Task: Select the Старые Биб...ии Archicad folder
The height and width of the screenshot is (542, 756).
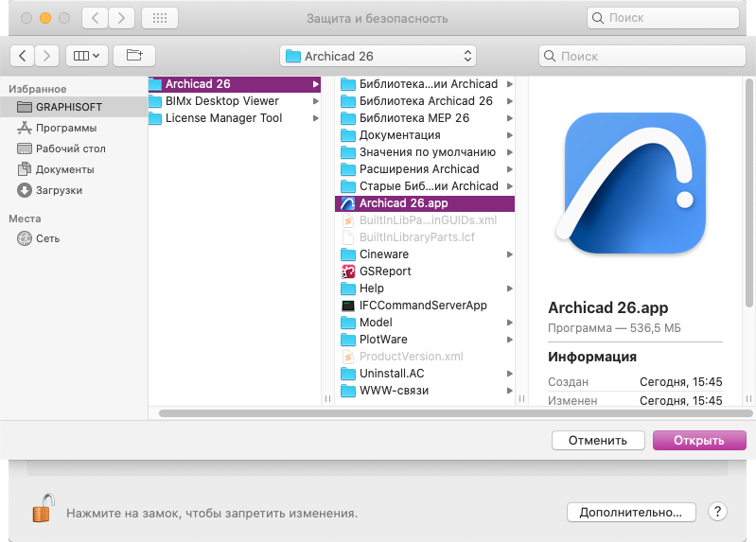Action: 425,186
